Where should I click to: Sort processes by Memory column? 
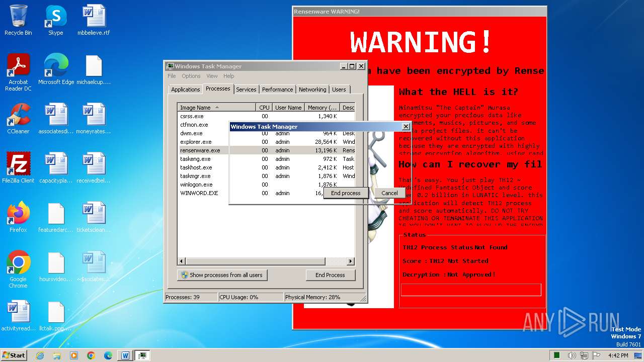click(323, 107)
